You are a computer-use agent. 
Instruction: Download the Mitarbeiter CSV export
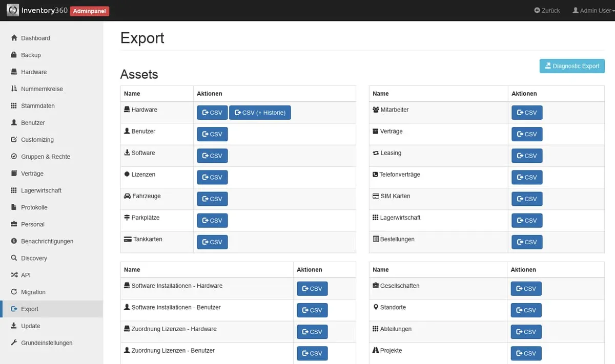pos(527,113)
